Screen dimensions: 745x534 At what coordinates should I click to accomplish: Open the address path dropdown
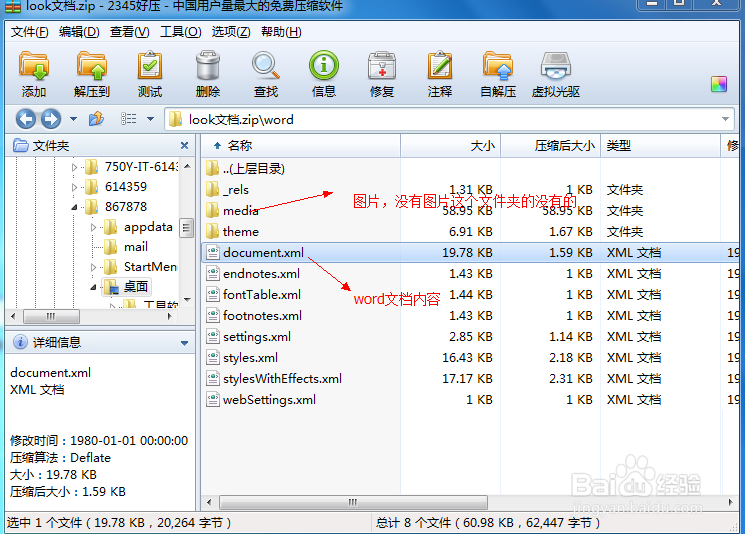725,119
